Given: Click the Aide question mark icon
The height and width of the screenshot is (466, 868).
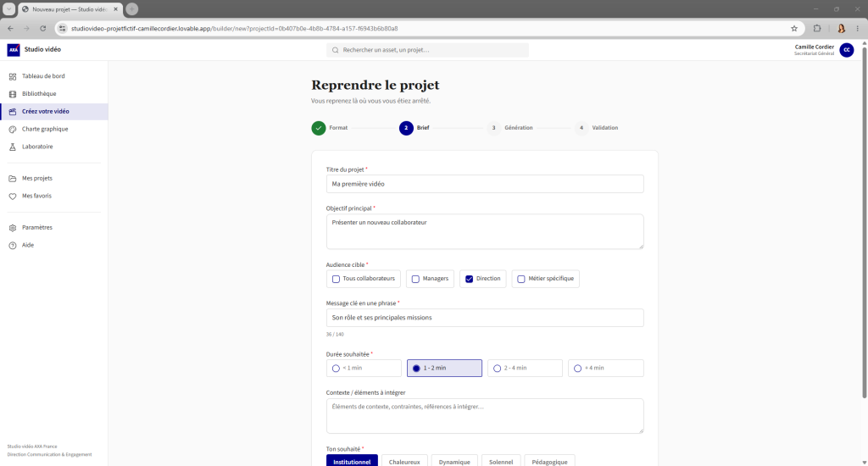Looking at the screenshot, I should coord(13,246).
